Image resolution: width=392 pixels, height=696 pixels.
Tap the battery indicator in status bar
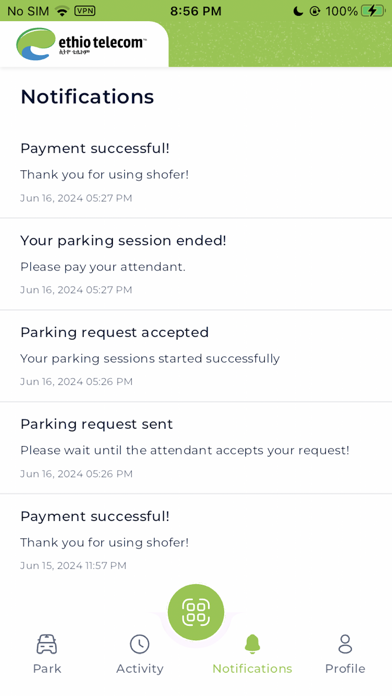(x=373, y=11)
